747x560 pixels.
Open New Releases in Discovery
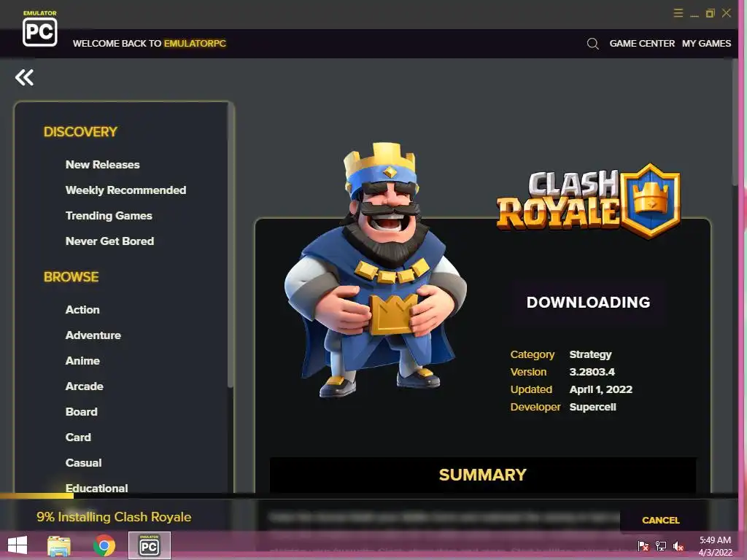(x=102, y=165)
